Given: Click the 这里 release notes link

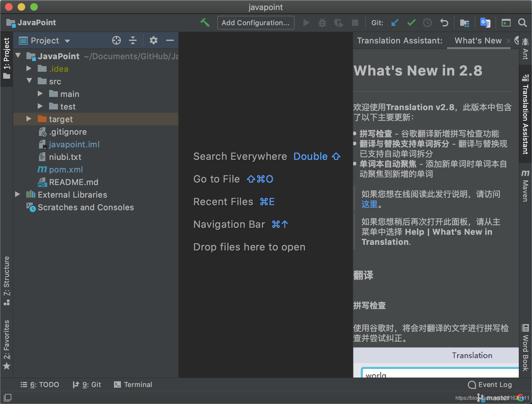Looking at the screenshot, I should coord(369,204).
